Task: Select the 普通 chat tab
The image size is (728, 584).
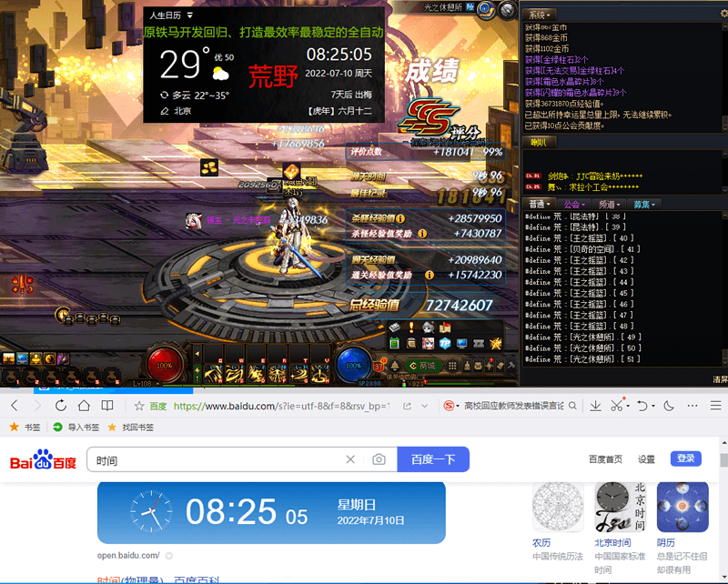Action: (540, 205)
